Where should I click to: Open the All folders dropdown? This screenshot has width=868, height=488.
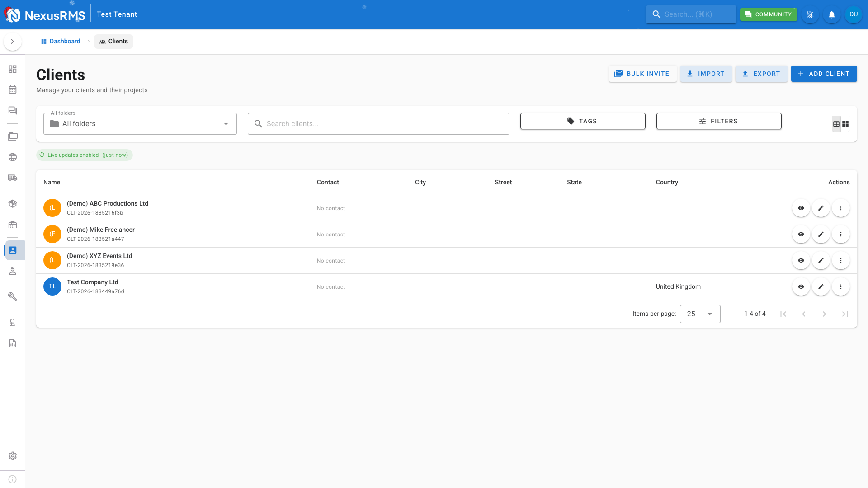(140, 124)
